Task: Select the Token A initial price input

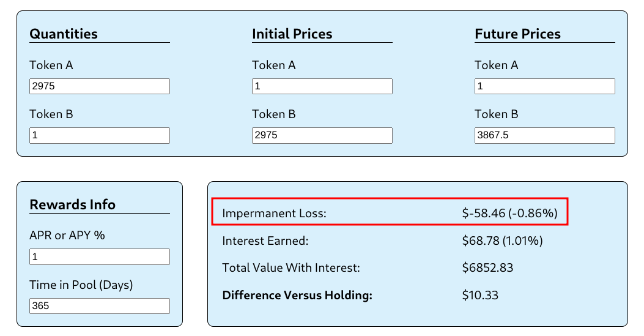Action: click(322, 86)
